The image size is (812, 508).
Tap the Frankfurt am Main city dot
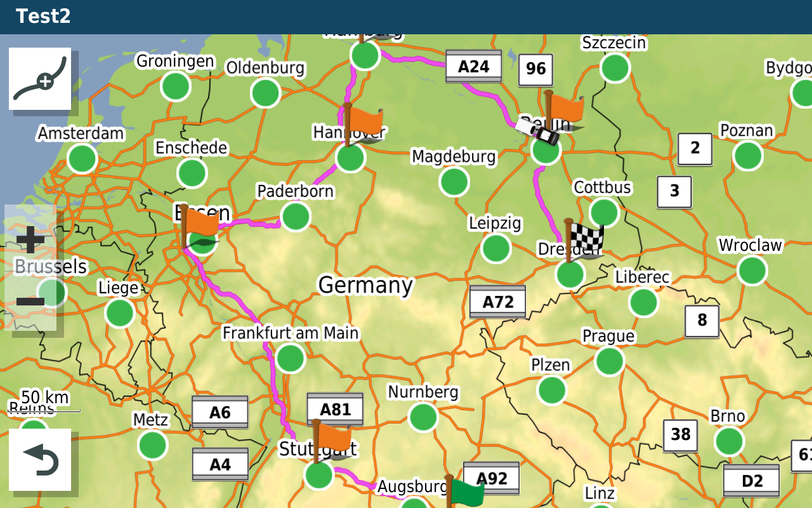291,358
